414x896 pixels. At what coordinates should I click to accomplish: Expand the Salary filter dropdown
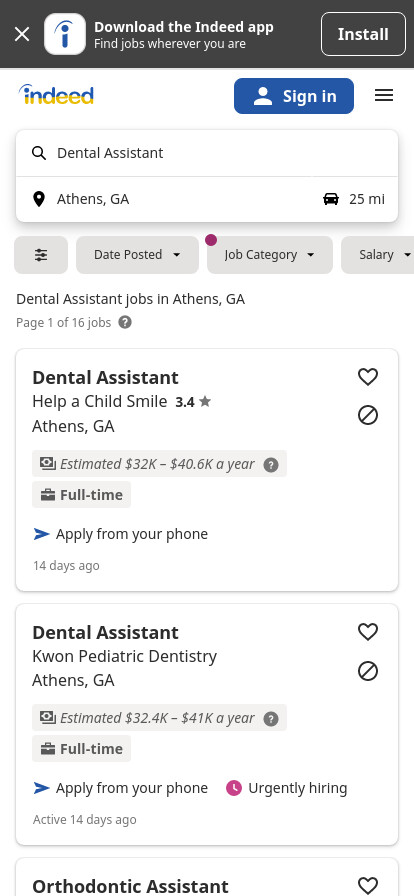[378, 255]
